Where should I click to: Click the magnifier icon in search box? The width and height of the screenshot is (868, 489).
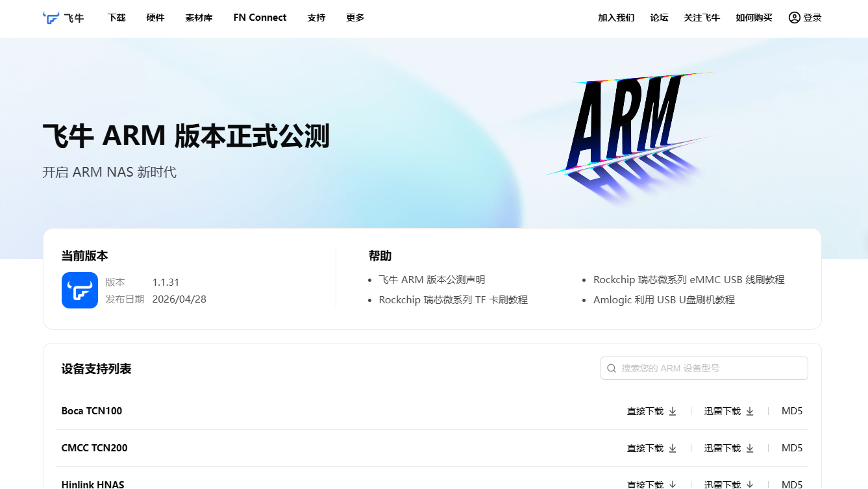point(612,368)
